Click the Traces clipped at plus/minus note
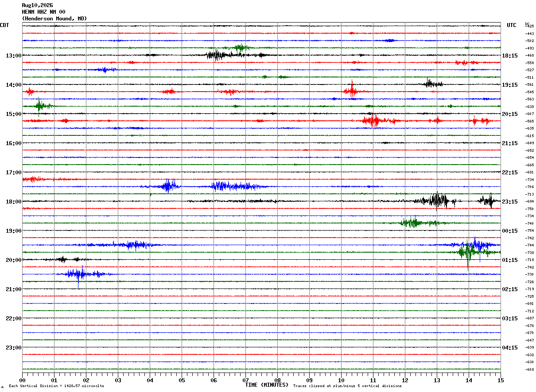The image size is (536, 392). pos(347,386)
